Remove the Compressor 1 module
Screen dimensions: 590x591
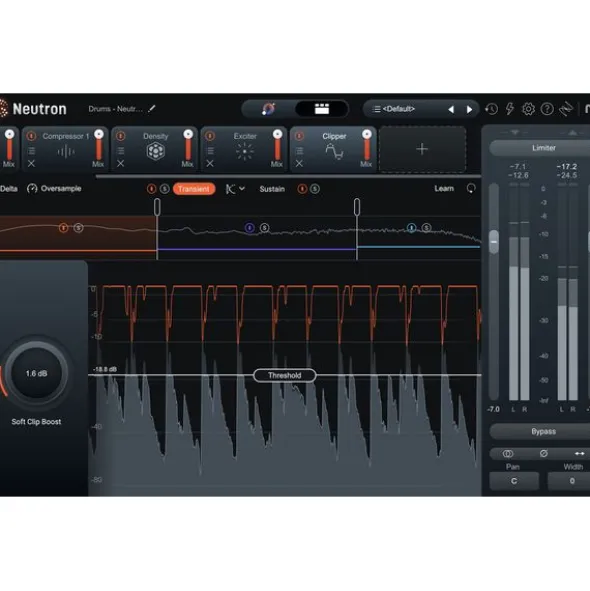(31, 164)
